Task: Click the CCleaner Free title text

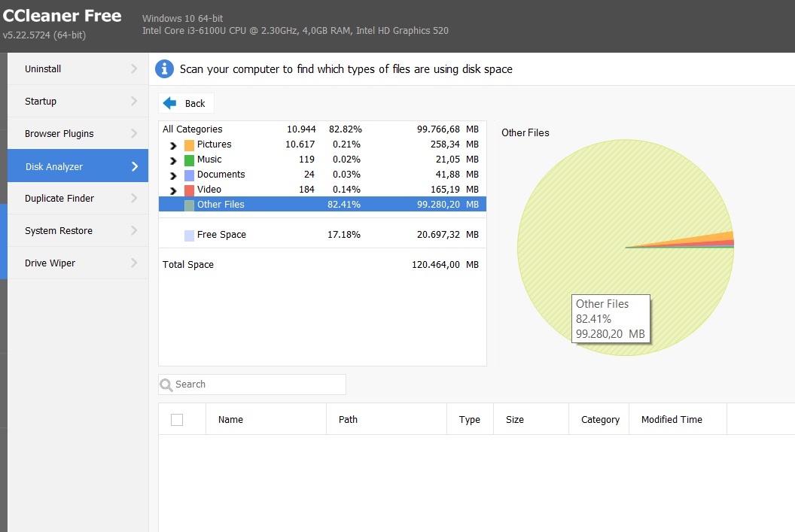Action: point(62,16)
